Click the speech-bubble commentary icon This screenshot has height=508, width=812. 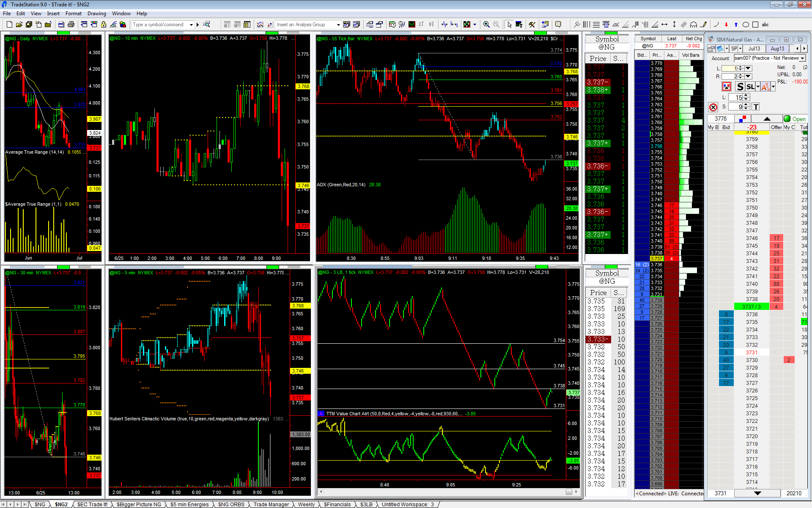click(x=558, y=25)
